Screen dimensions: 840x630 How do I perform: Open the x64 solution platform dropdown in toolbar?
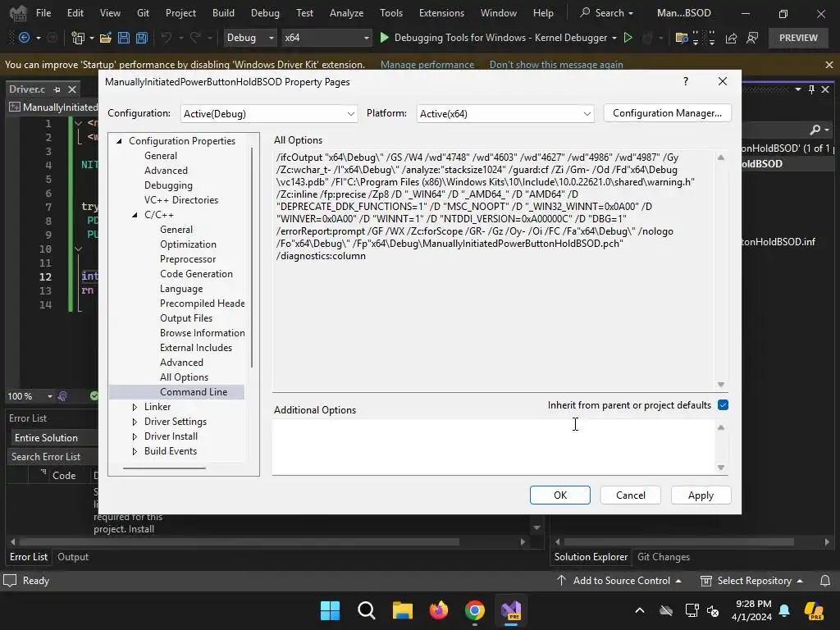point(326,38)
